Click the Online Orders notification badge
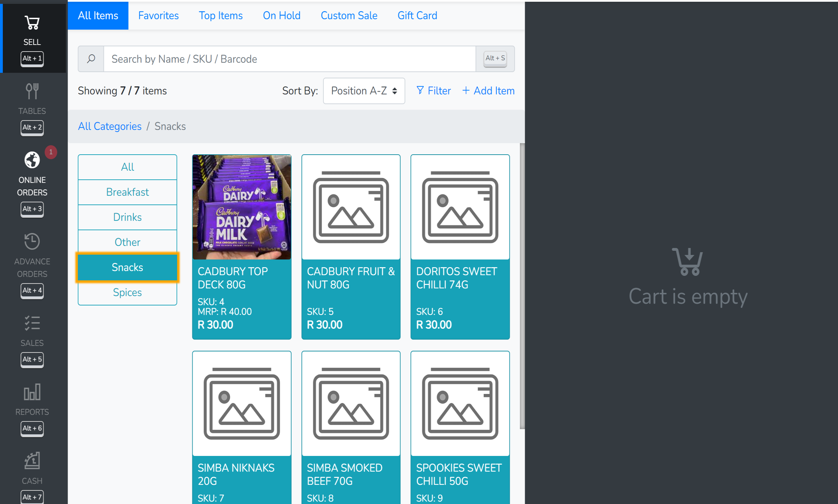Screen dimensions: 838x504 (51, 152)
